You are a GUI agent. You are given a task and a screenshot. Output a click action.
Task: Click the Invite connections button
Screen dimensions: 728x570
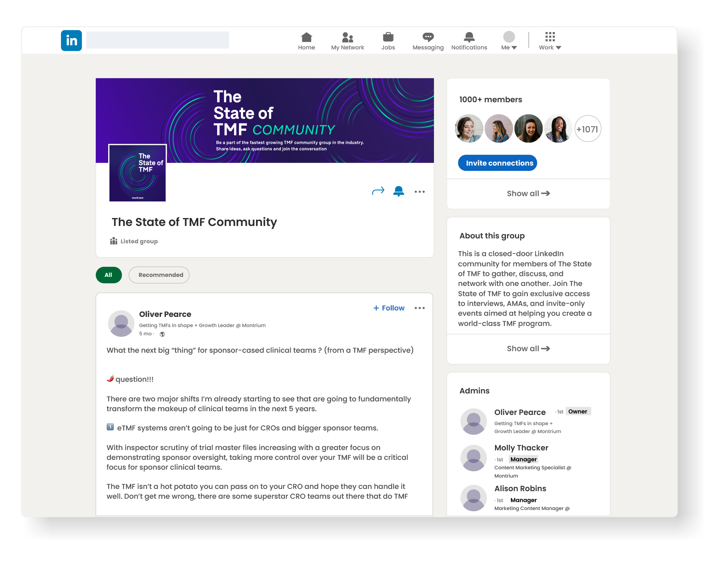pos(500,163)
